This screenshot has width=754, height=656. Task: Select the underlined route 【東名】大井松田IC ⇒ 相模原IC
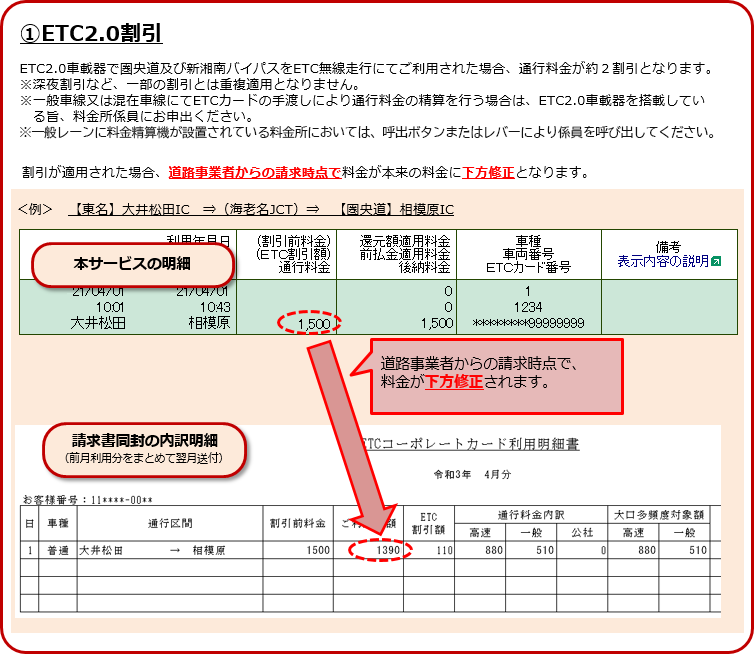[x=262, y=210]
